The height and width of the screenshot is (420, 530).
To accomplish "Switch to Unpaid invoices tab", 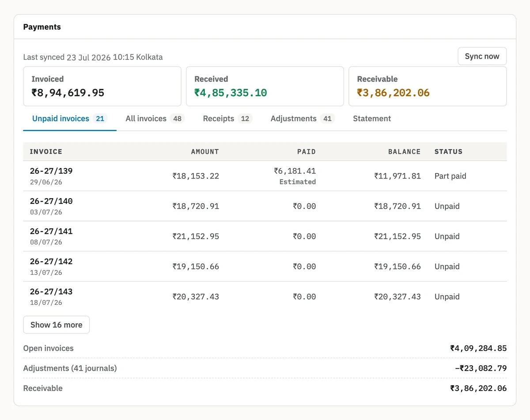I will point(70,119).
